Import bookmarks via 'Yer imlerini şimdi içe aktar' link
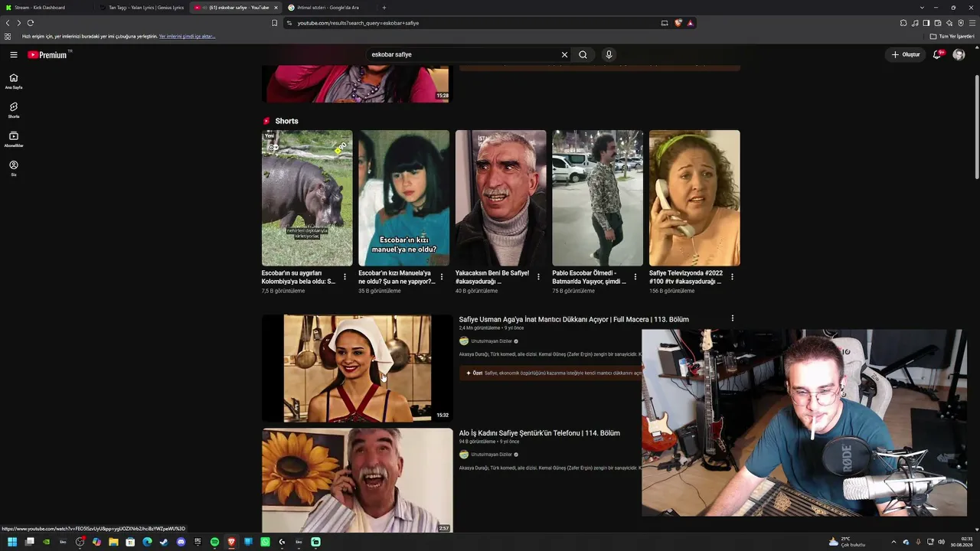 (187, 36)
